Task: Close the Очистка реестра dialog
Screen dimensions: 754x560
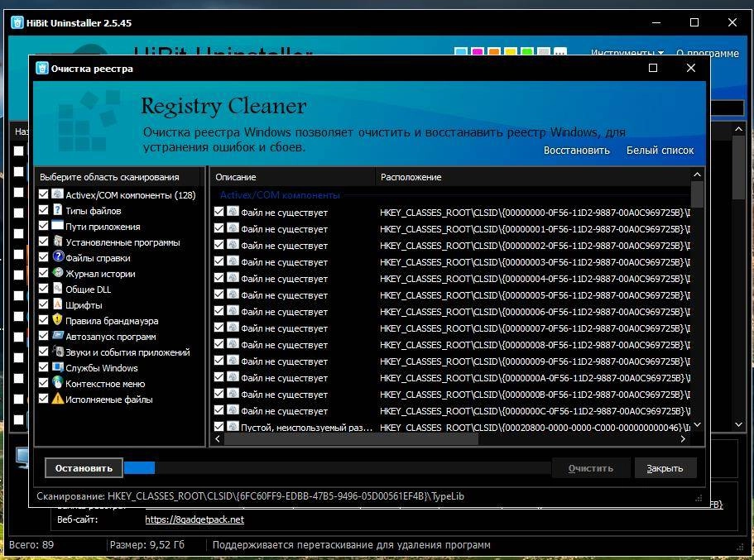Action: [x=691, y=68]
